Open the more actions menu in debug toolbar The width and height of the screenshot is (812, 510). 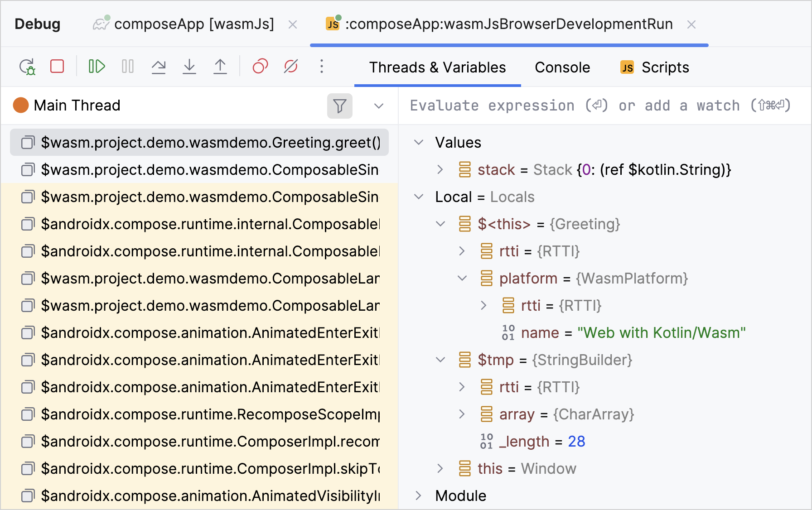322,67
